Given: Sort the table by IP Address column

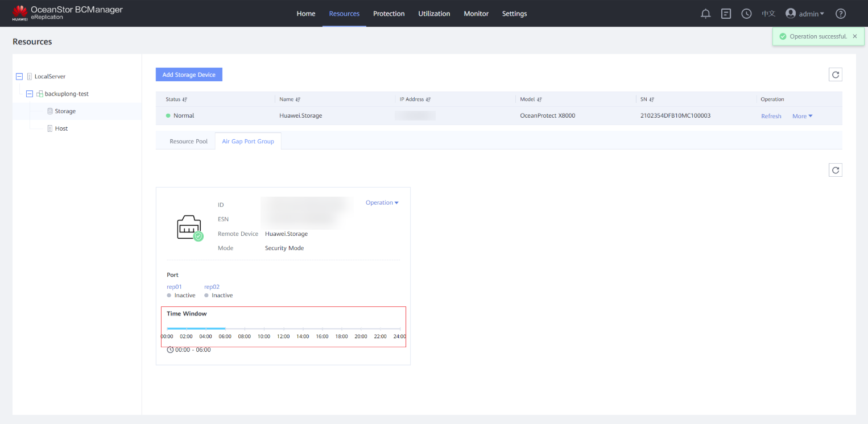Looking at the screenshot, I should pyautogui.click(x=428, y=99).
